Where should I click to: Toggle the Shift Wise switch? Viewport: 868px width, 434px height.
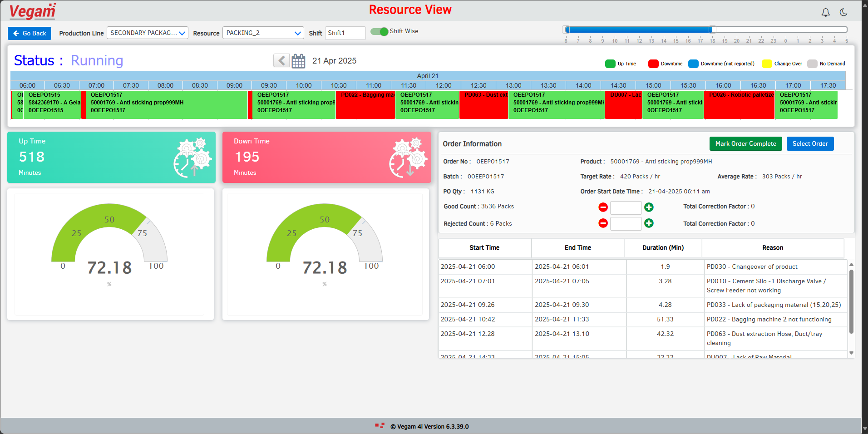tap(379, 31)
